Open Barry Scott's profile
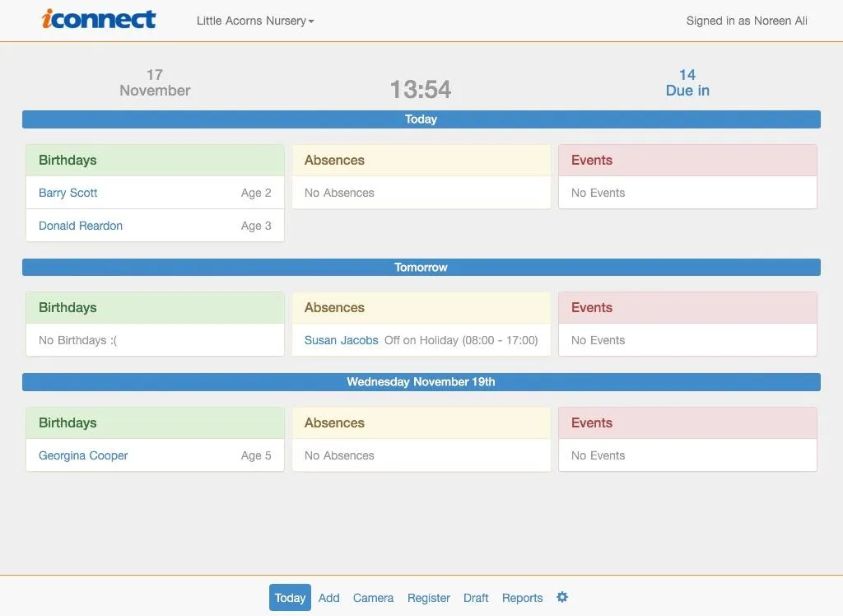 [x=68, y=193]
